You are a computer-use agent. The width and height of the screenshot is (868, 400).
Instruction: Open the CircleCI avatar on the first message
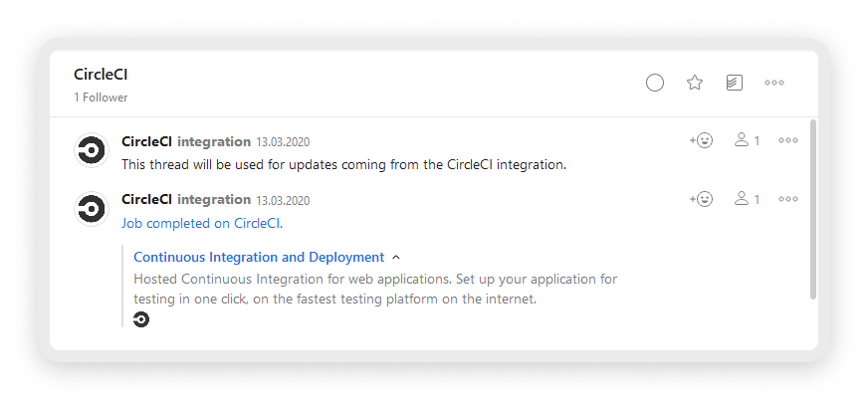point(92,150)
